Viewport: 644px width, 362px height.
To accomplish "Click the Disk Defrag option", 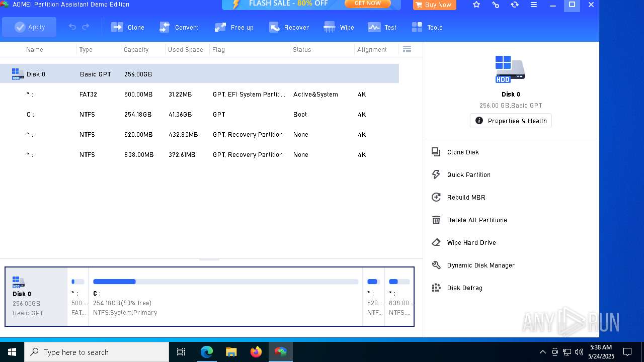I will 464,288.
